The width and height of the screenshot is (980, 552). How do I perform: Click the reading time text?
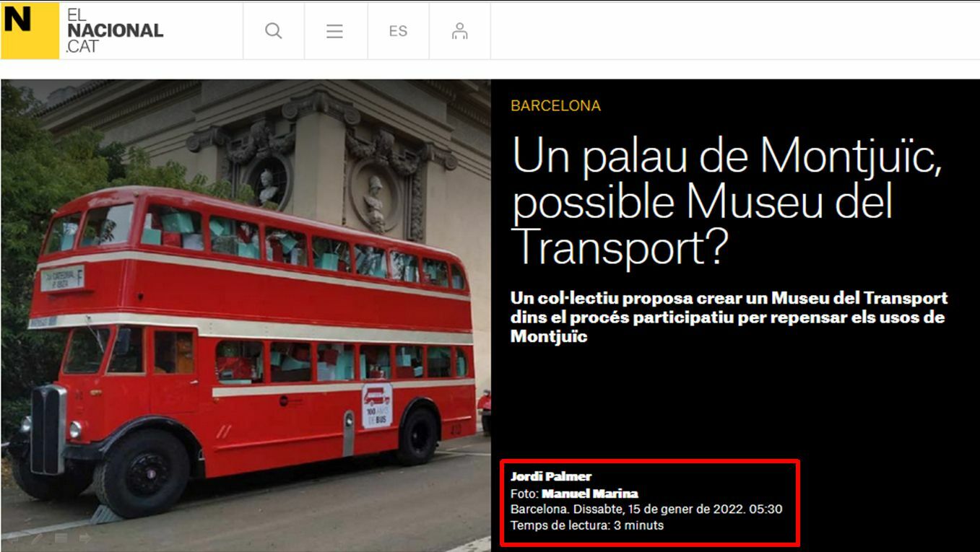586,525
